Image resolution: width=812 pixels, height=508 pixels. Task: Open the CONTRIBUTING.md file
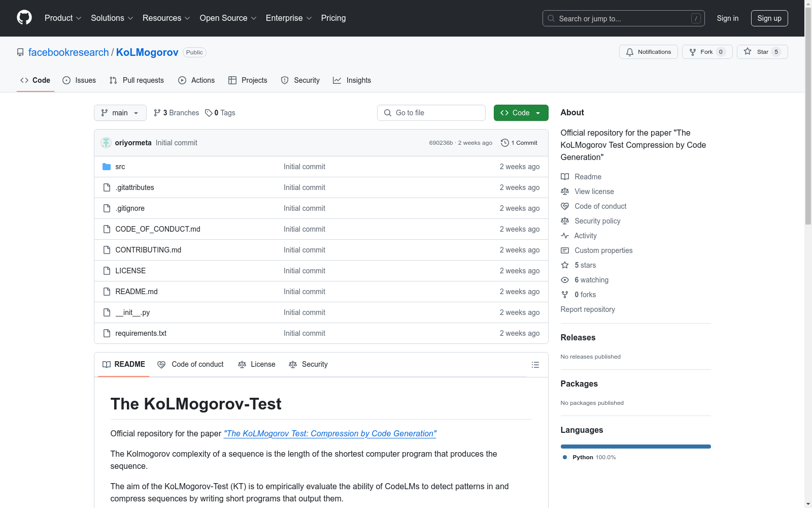[148, 250]
